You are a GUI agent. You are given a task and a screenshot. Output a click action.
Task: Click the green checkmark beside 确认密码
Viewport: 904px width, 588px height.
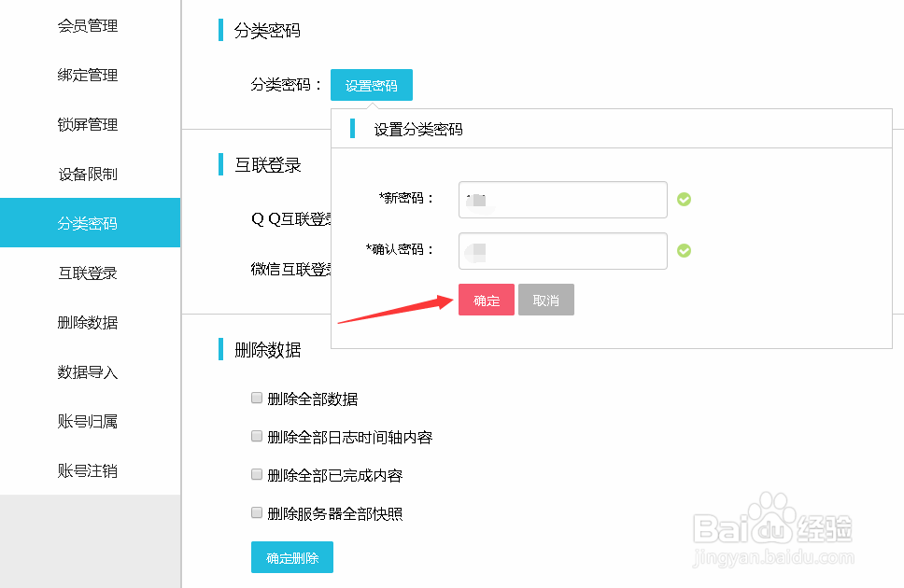pyautogui.click(x=684, y=250)
